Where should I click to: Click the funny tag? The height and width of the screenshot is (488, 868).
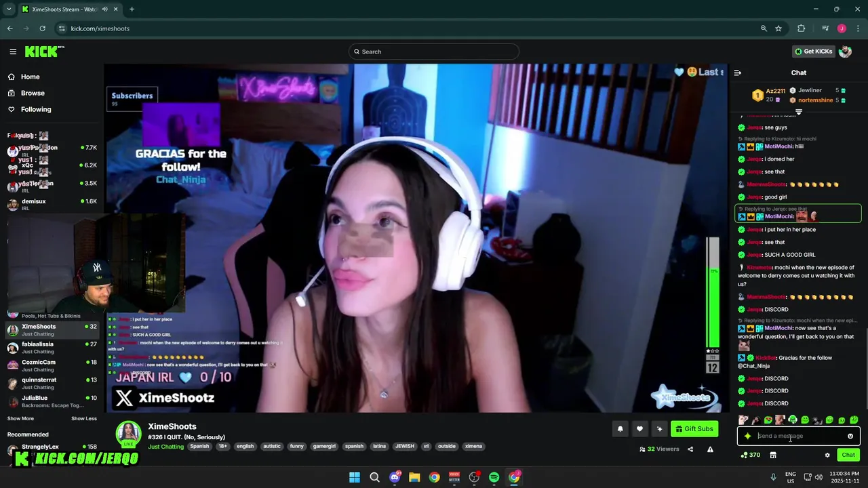(x=296, y=447)
